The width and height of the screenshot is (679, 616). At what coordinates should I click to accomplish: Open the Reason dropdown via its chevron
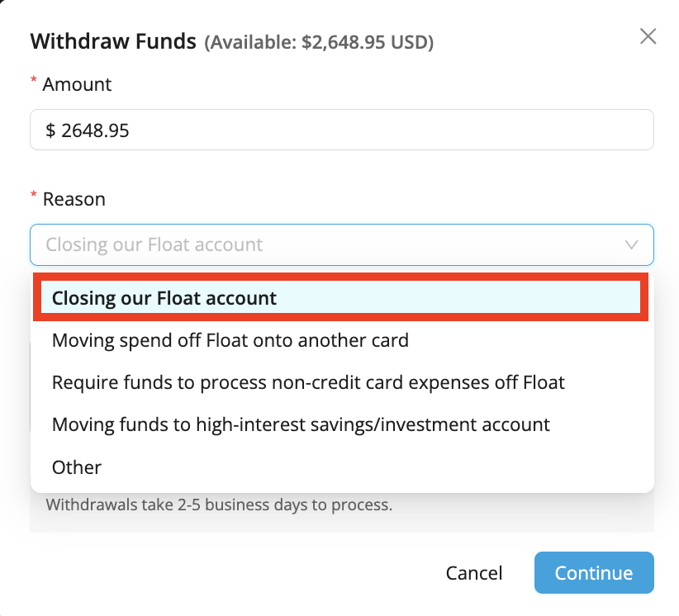click(632, 244)
